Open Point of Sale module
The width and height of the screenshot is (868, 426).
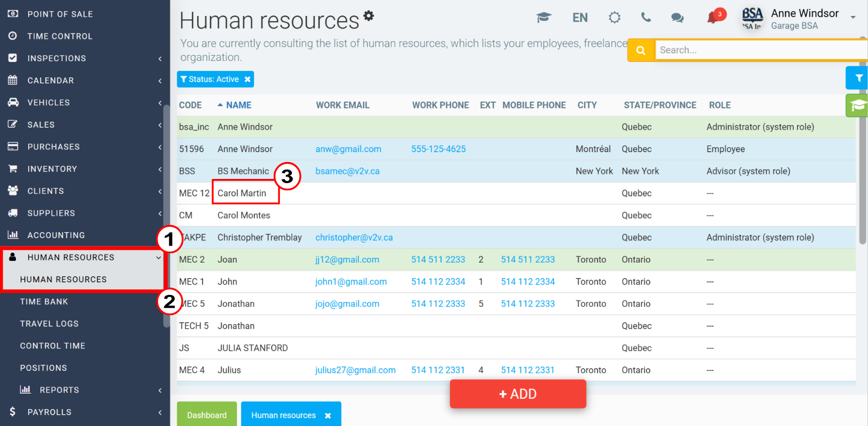click(60, 14)
